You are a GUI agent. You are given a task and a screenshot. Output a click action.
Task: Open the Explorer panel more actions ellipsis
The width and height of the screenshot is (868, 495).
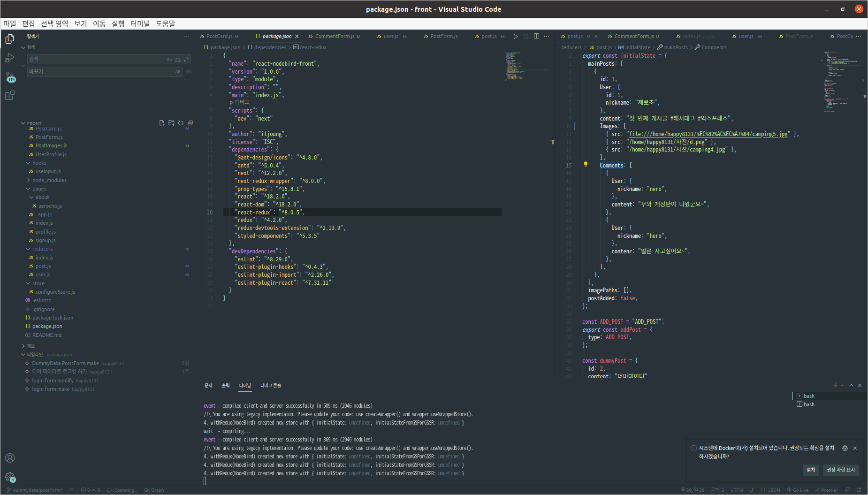pos(187,36)
